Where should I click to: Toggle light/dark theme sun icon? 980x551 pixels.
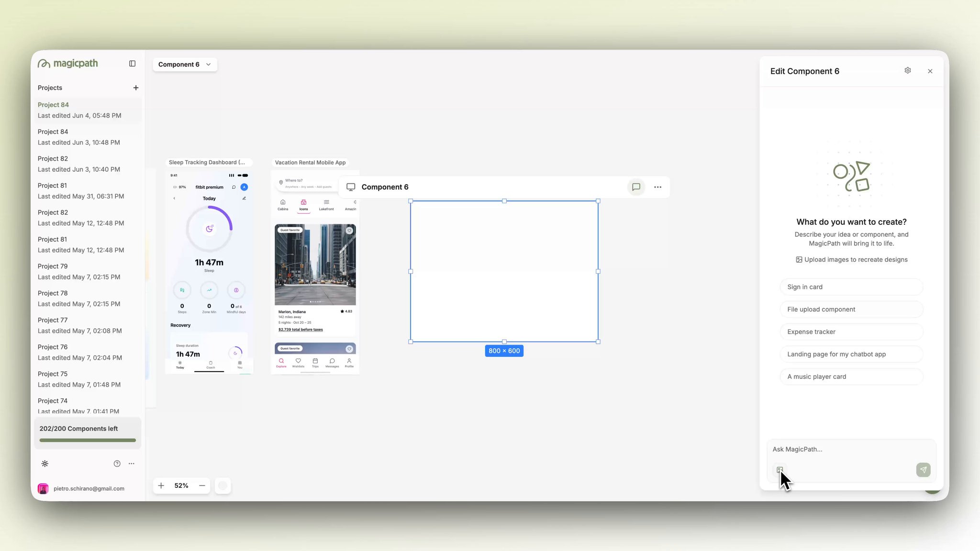point(45,463)
